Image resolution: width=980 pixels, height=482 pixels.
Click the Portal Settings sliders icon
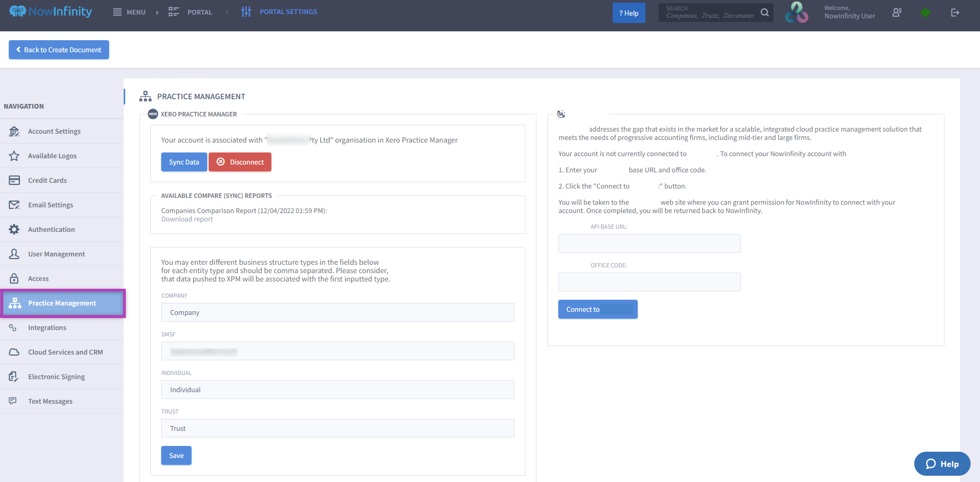(246, 11)
